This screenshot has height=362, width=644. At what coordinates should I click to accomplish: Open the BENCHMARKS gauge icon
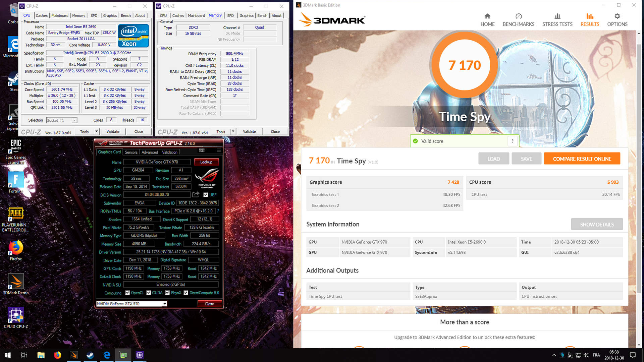pos(519,16)
